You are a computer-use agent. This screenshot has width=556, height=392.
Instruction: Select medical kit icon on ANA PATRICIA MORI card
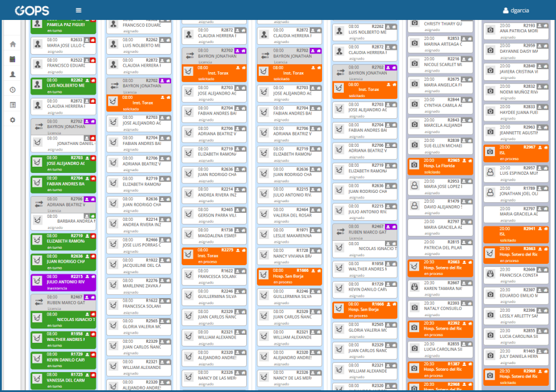tap(490, 30)
